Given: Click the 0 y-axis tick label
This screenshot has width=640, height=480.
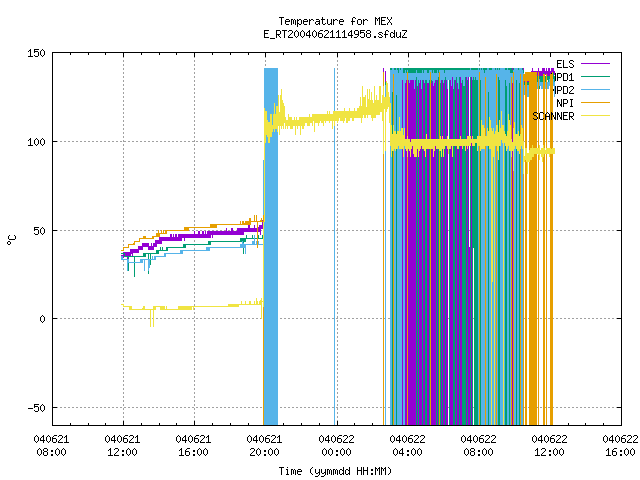Looking at the screenshot, I should (42, 319).
